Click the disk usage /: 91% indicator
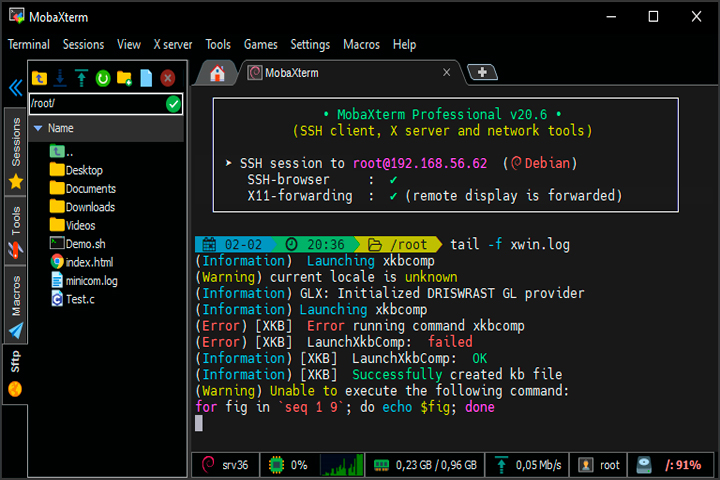 pos(670,465)
